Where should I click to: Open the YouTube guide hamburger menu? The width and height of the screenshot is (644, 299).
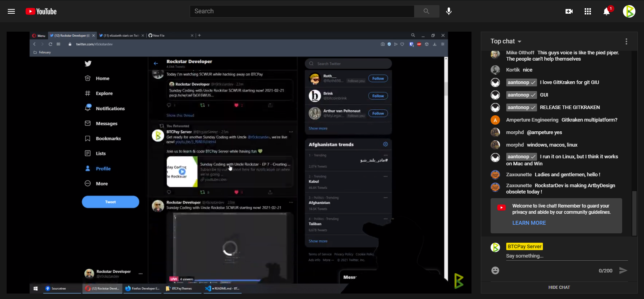tap(11, 11)
